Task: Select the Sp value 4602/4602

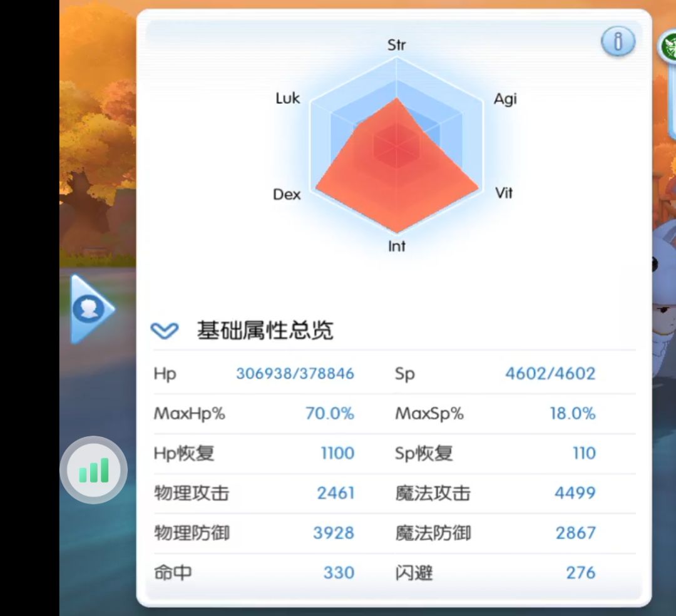Action: click(x=551, y=373)
